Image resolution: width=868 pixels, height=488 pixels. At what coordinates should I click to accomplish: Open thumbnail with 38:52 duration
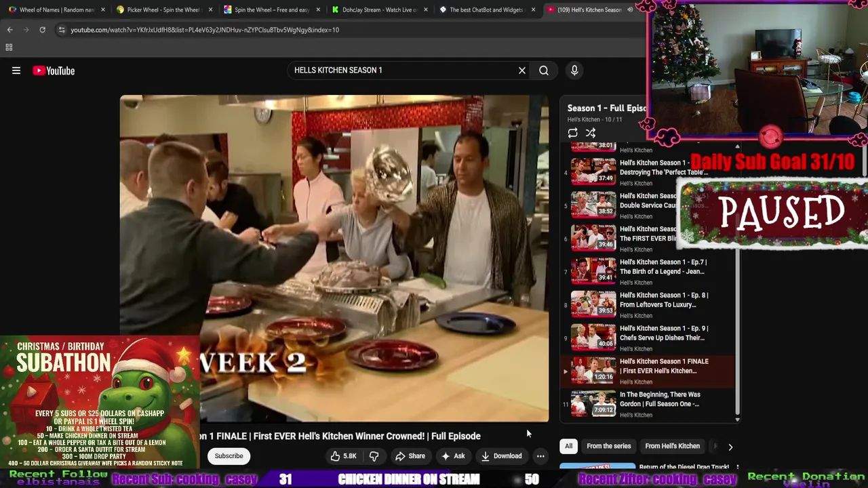point(593,205)
